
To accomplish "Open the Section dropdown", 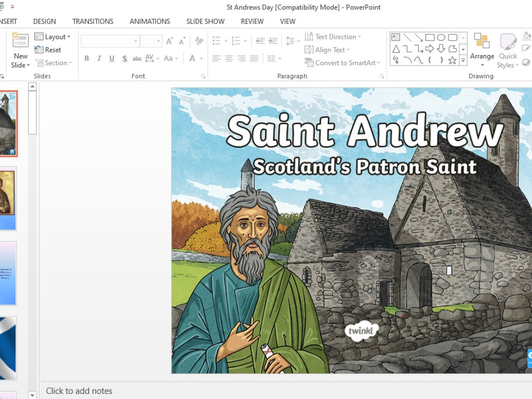I will pos(54,63).
